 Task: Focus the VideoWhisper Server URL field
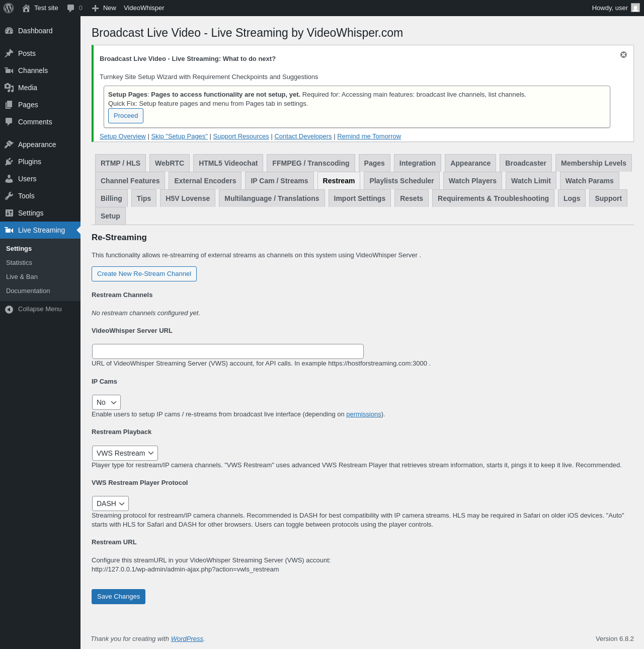pos(228,351)
